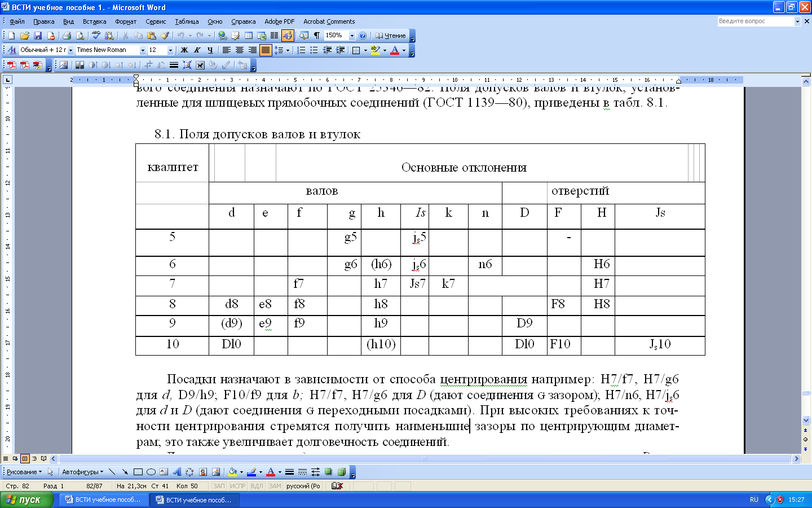Open the Правка menu
This screenshot has height=508, width=812.
pyautogui.click(x=43, y=21)
